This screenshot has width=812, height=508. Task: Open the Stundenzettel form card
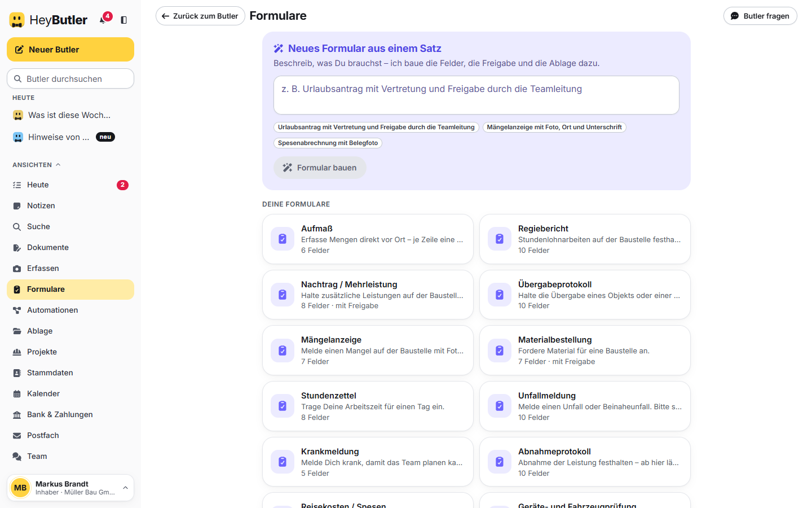point(368,406)
